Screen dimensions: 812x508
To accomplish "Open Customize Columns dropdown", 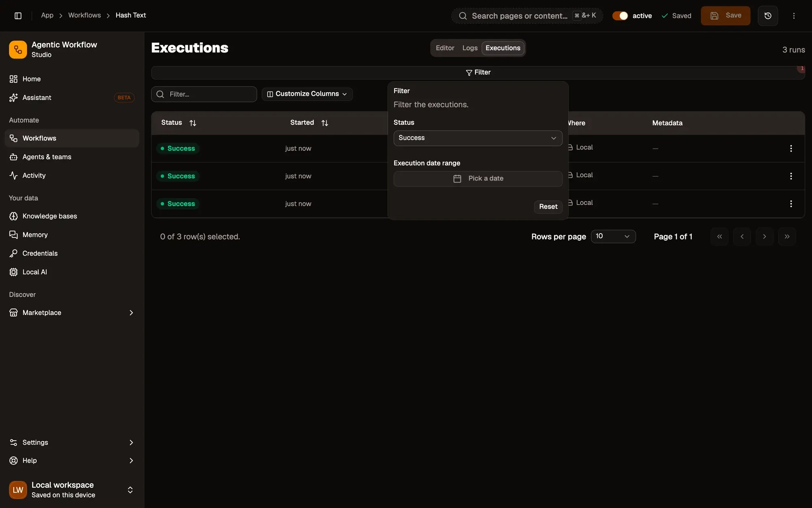I will [307, 94].
